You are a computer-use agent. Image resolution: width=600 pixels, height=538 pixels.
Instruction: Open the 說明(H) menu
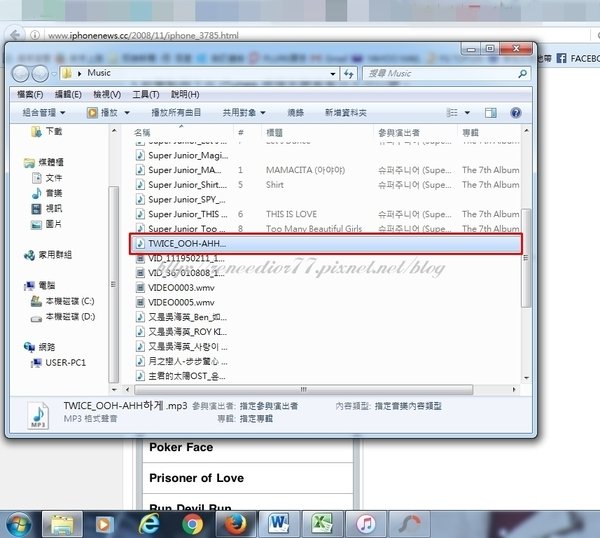[x=185, y=95]
